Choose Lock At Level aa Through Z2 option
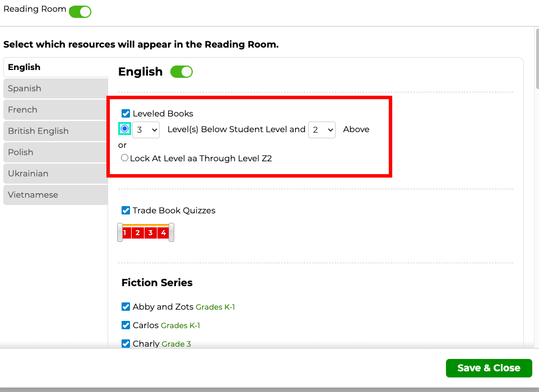 click(x=124, y=158)
